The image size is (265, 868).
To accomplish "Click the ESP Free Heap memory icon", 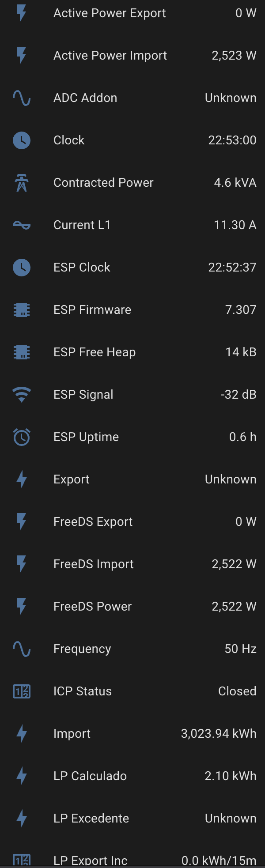I will [x=21, y=352].
